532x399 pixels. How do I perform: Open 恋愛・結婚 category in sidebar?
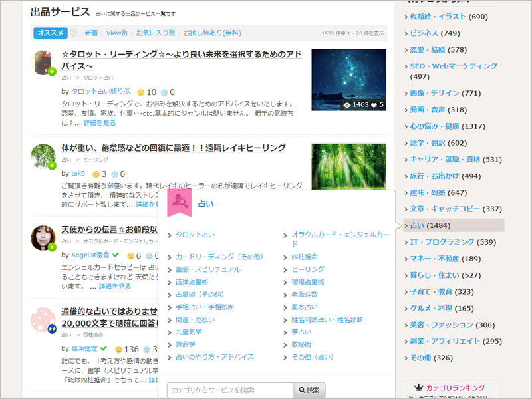coord(428,49)
